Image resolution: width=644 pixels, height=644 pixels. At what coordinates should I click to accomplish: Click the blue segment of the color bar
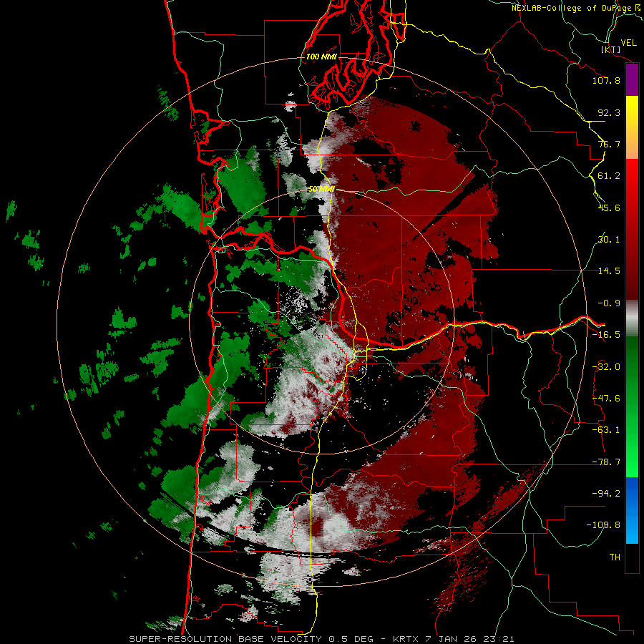tap(632, 510)
